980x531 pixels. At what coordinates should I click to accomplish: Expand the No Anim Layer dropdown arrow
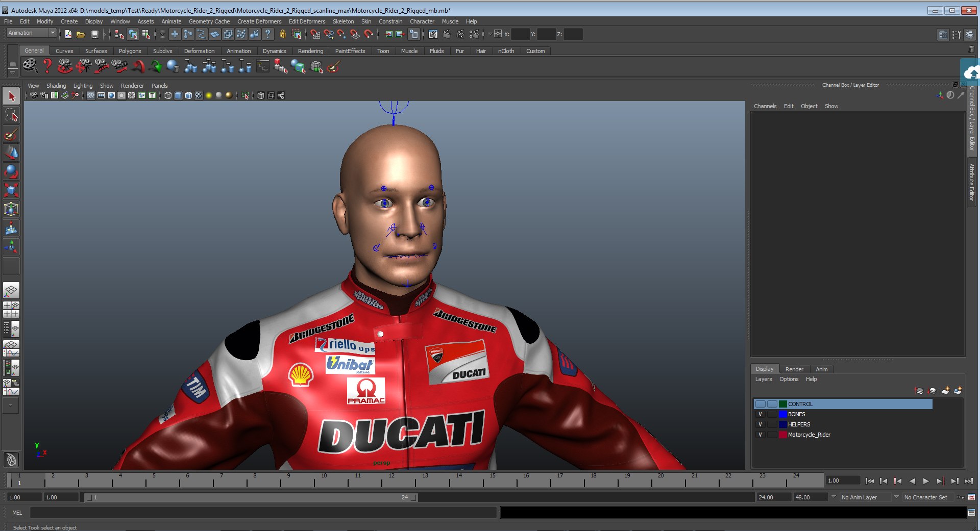tap(834, 497)
